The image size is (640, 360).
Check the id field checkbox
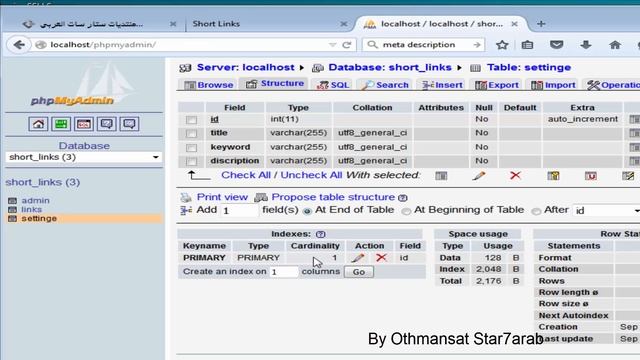(191, 120)
